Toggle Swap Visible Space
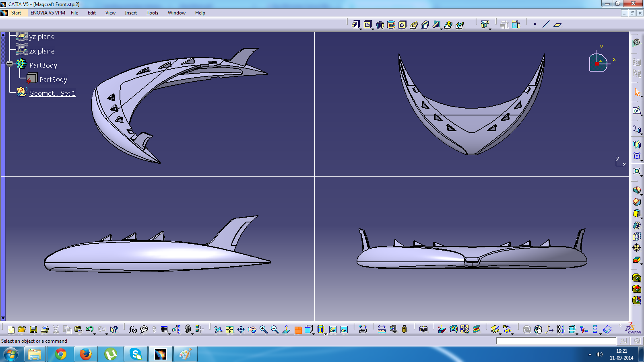The image size is (644, 362). (344, 329)
